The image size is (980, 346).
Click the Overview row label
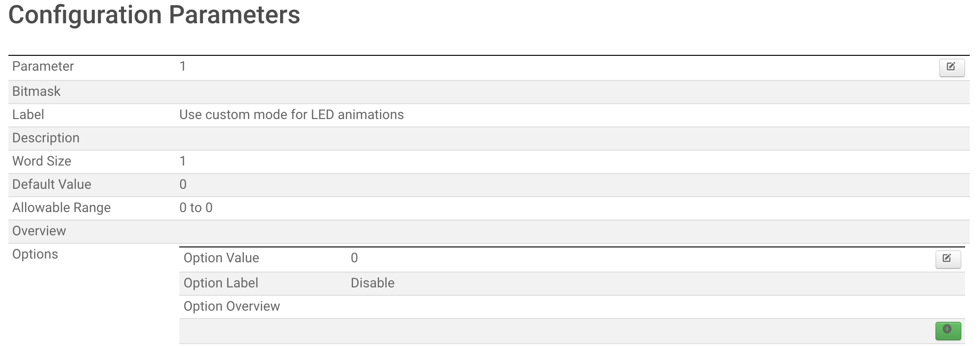(x=39, y=231)
